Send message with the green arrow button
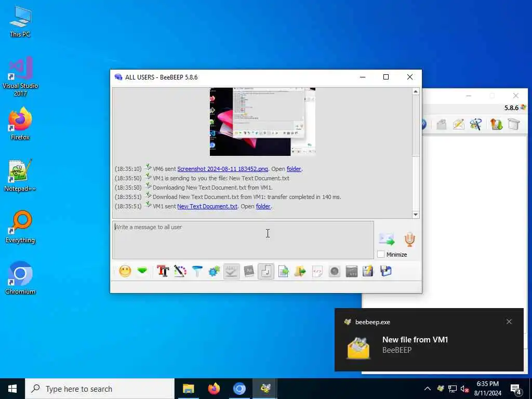532x399 pixels. (x=387, y=239)
